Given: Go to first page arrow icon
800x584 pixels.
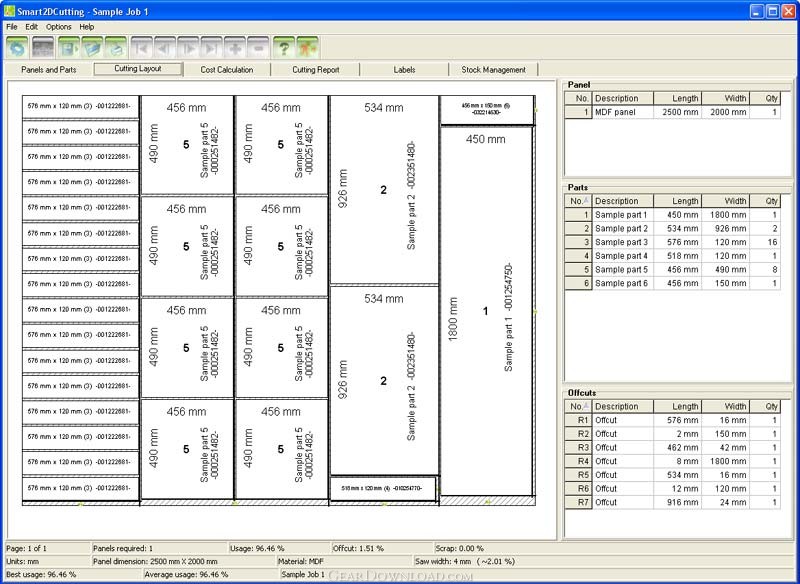Looking at the screenshot, I should point(142,48).
